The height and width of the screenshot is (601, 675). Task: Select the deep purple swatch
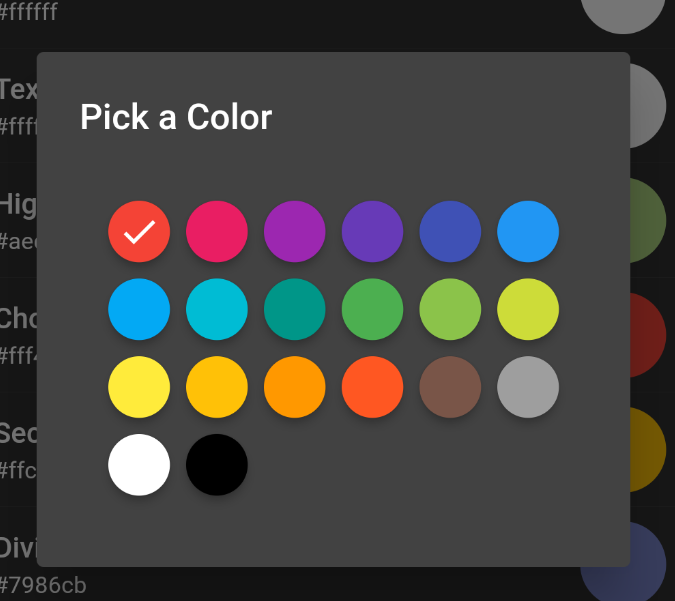[373, 231]
